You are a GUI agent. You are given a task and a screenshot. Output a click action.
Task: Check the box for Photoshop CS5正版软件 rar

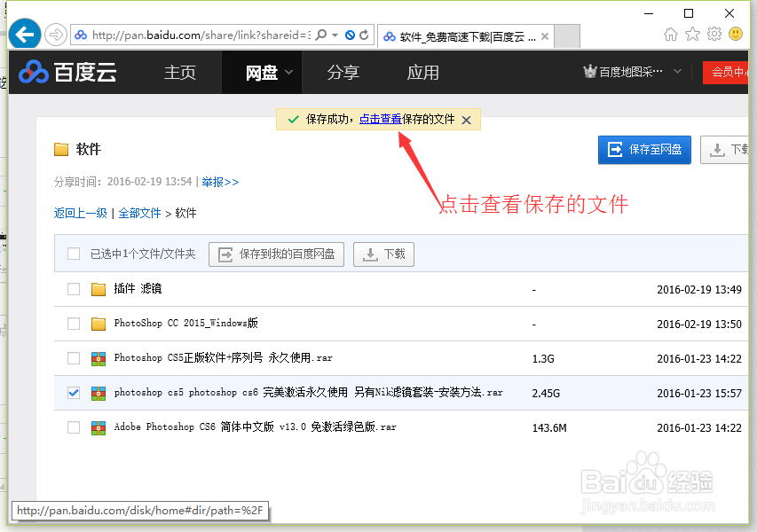coord(74,358)
